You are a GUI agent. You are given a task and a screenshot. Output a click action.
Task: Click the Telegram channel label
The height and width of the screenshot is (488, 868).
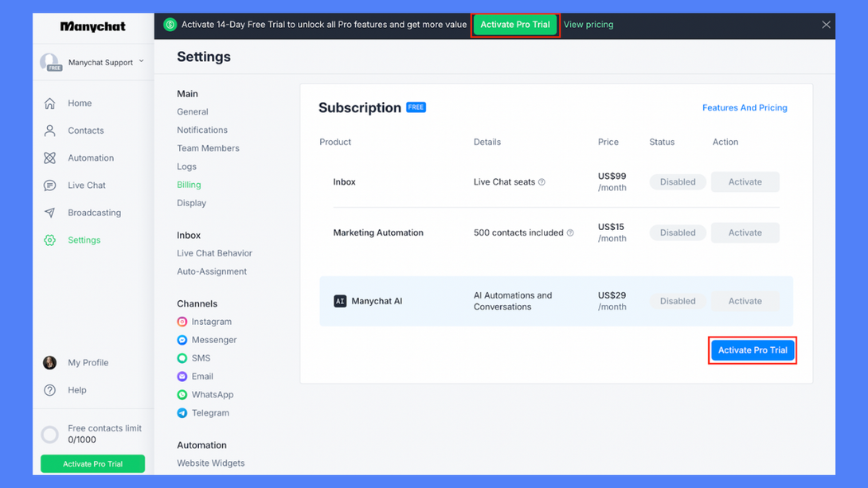click(x=210, y=412)
